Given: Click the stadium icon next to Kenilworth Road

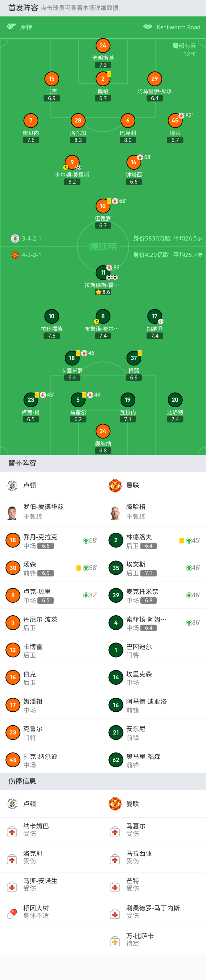Looking at the screenshot, I should (147, 27).
